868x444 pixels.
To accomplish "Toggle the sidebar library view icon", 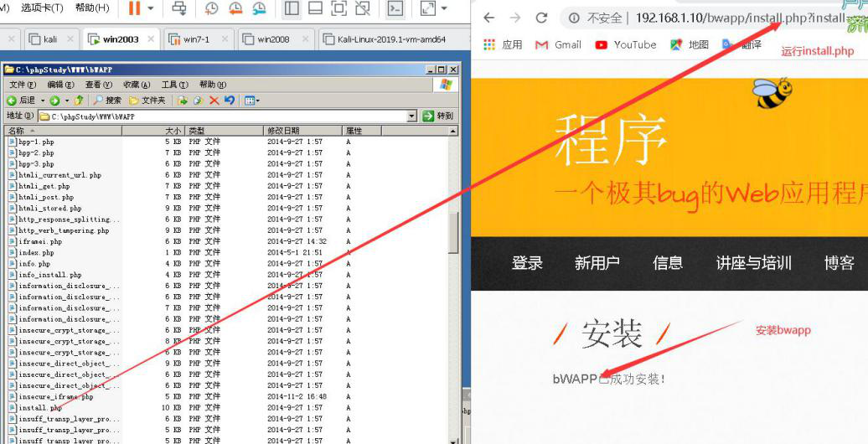I will point(292,8).
